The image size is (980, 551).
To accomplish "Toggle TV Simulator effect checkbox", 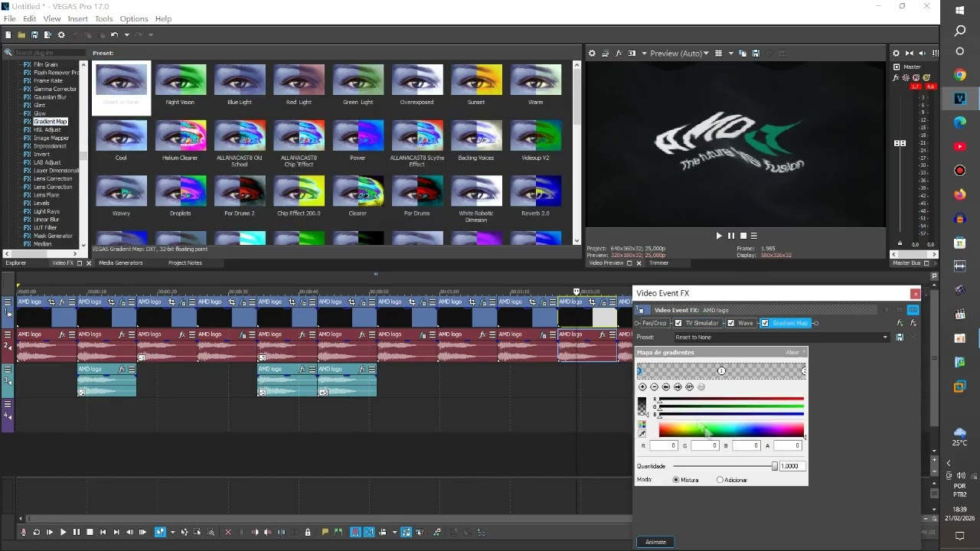I will 678,323.
